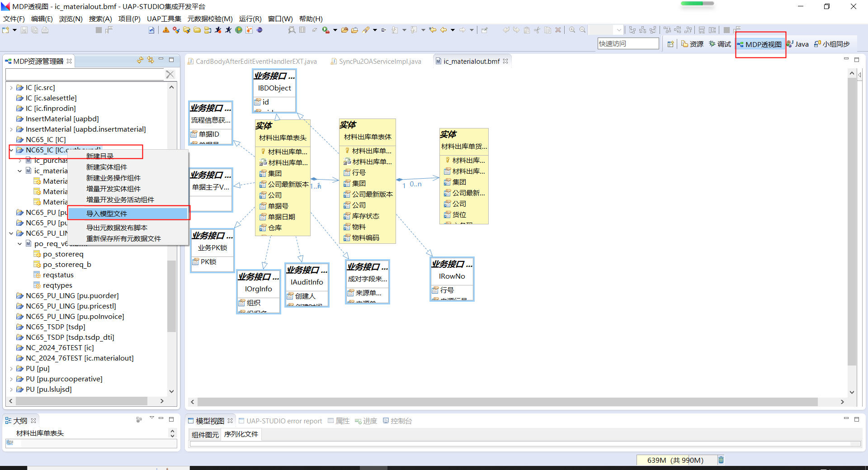
Task: Toggle Link with Editor in MDP资源管理器
Action: click(151, 60)
